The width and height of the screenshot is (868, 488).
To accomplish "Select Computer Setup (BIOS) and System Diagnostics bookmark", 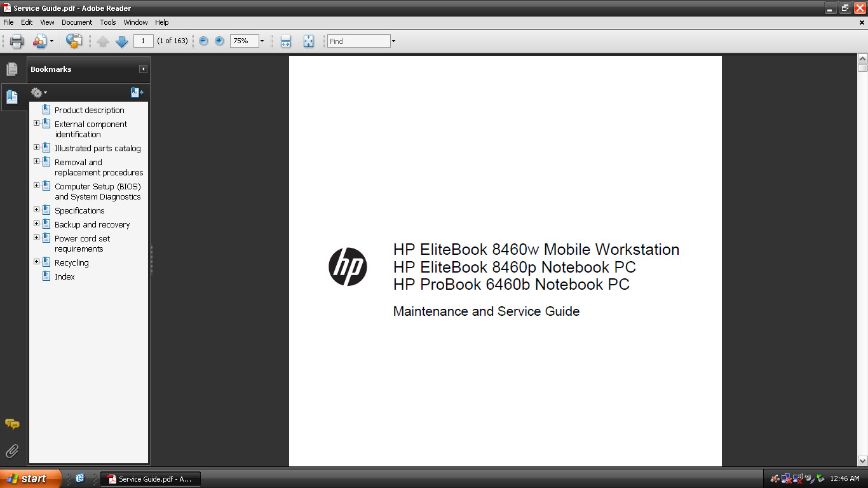I will click(x=98, y=191).
